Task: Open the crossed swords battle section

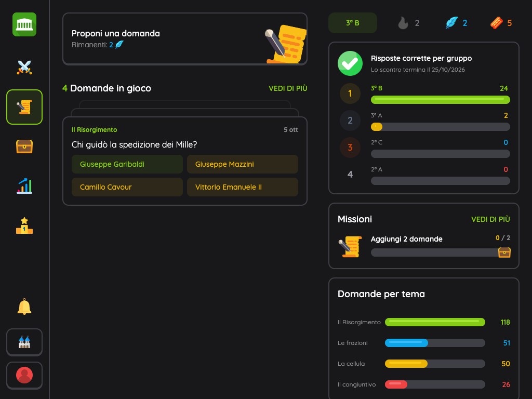Action: (x=24, y=67)
